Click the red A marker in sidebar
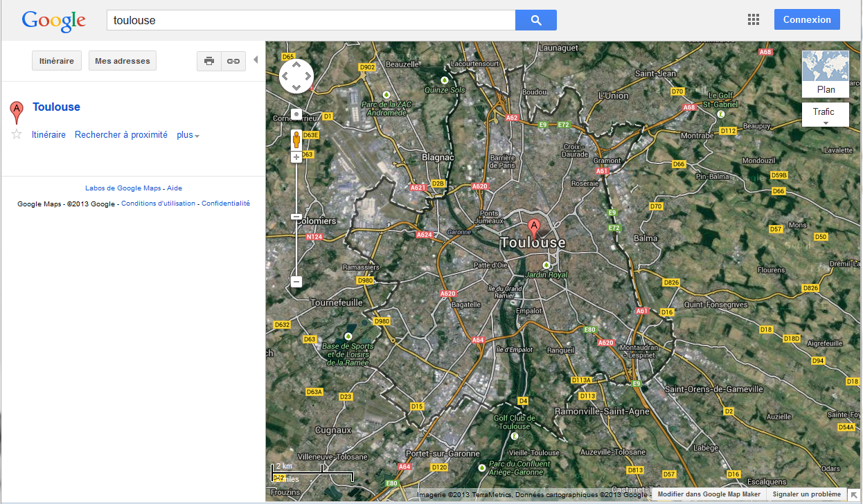Viewport: 863px width, 504px height. 16,111
